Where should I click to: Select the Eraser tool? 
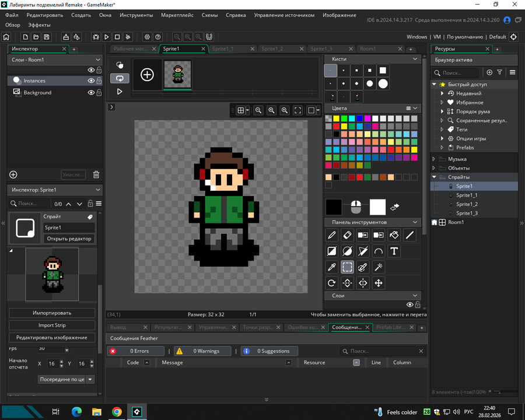tap(347, 235)
